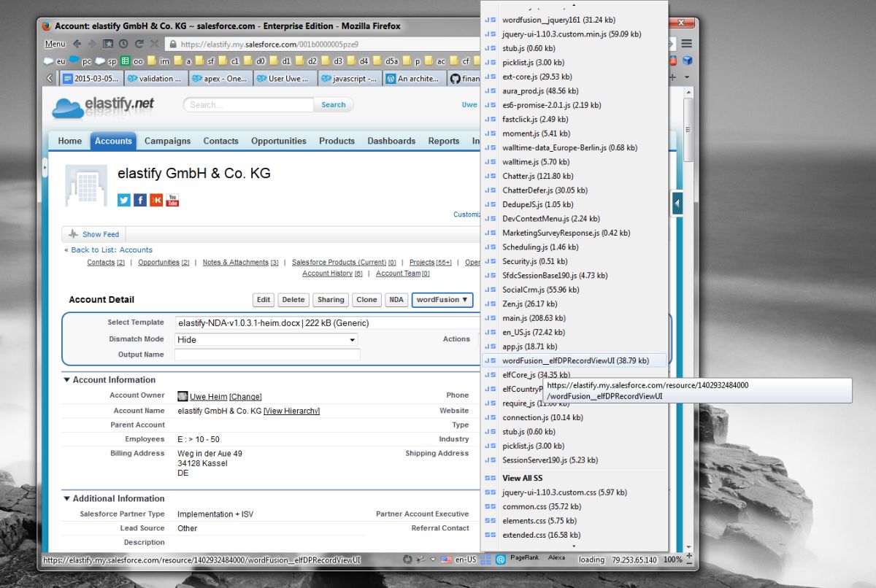Click the Firefox hamburger menu icon
The width and height of the screenshot is (876, 588).
point(687,44)
